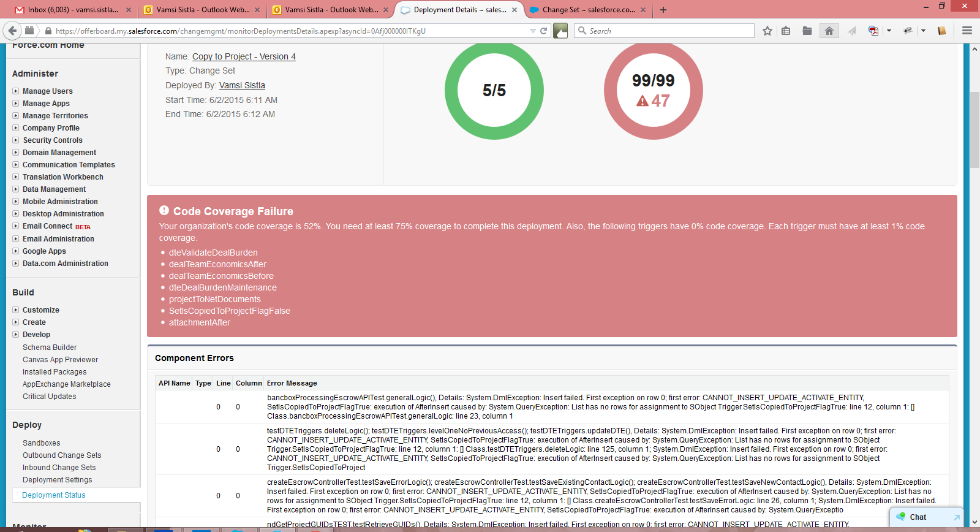Switch to the Change Set salesforce tab
Screen dimensions: 980x532
[588, 10]
